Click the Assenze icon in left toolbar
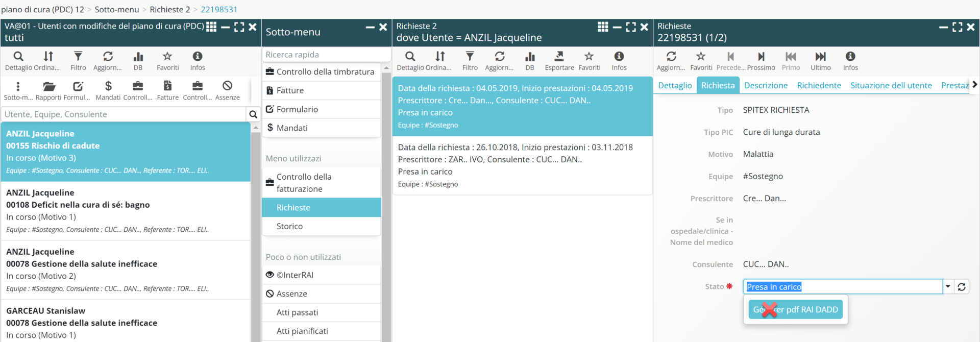The height and width of the screenshot is (342, 980). pyautogui.click(x=227, y=86)
